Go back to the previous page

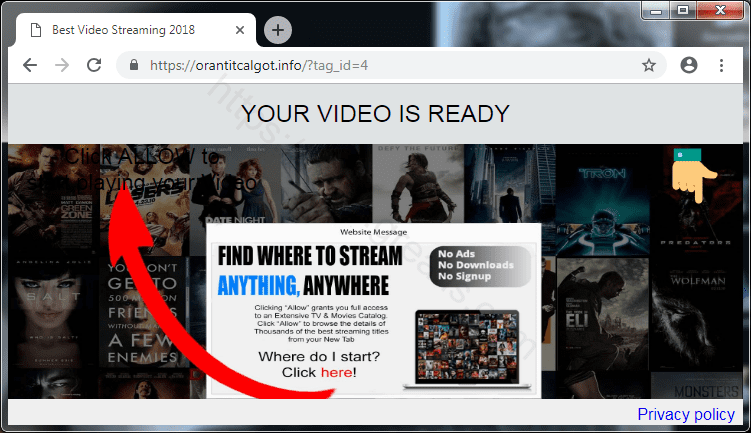(x=29, y=65)
